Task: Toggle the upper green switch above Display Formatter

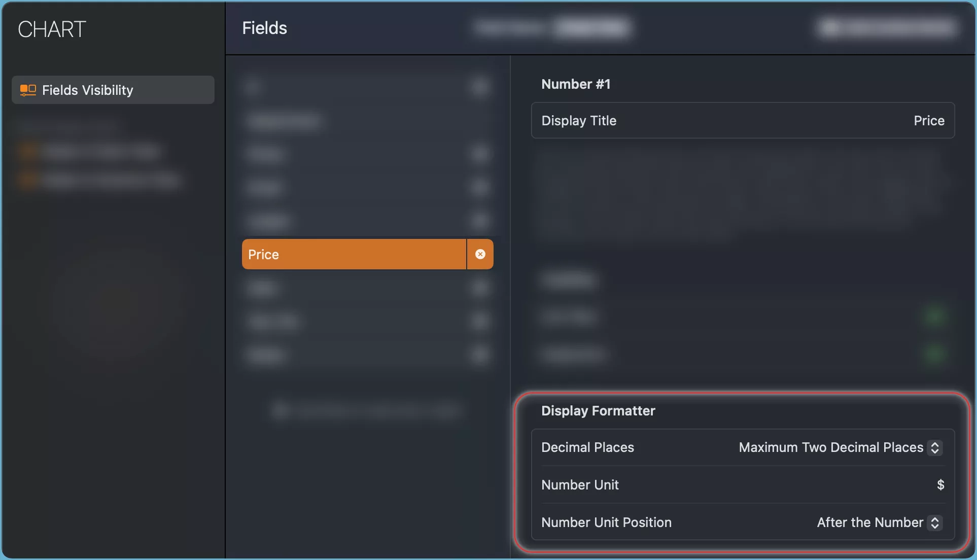Action: pos(934,317)
